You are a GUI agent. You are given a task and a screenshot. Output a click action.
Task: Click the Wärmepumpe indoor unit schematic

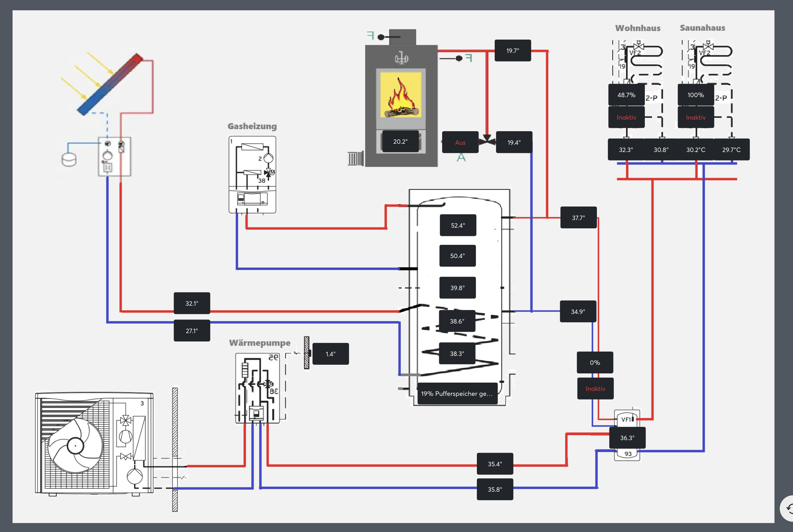click(x=258, y=388)
